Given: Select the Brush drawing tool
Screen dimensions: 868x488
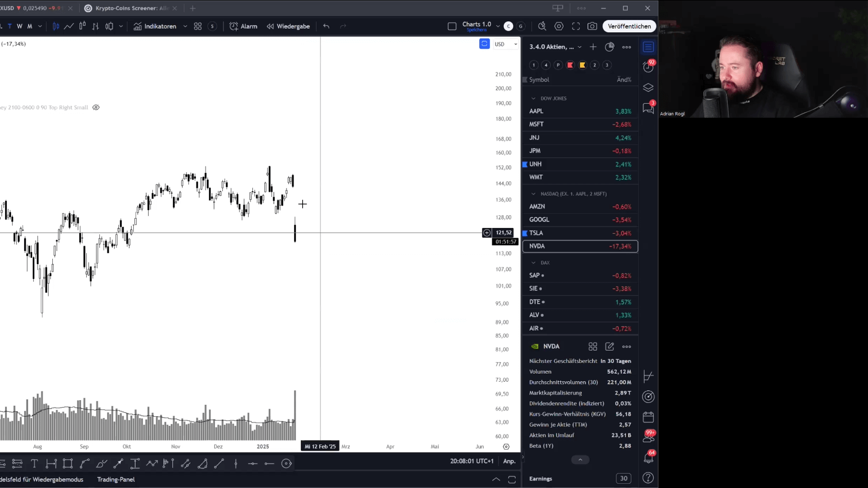Looking at the screenshot, I should [102, 463].
